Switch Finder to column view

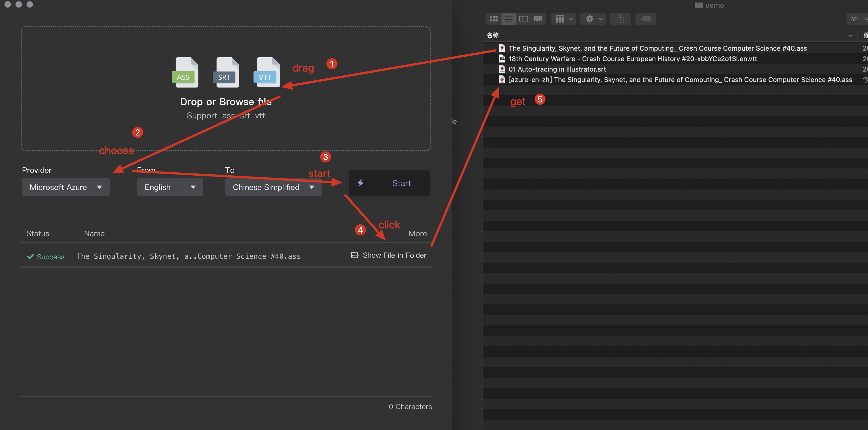coord(523,18)
